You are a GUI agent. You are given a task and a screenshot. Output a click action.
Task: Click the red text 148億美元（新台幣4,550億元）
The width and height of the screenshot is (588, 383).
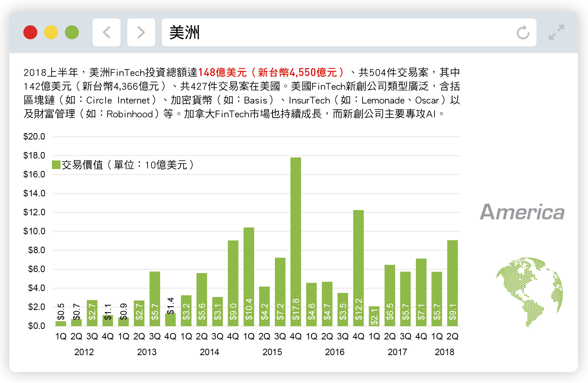pyautogui.click(x=272, y=72)
